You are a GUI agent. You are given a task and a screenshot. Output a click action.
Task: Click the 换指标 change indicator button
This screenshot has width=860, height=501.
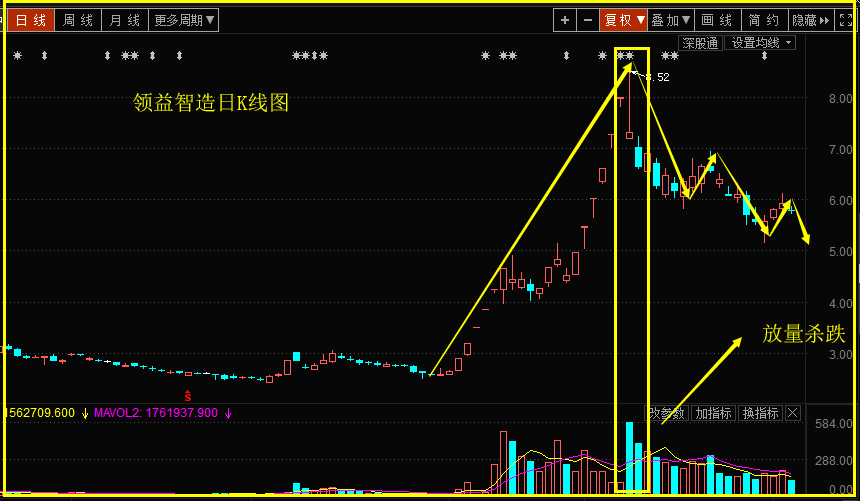click(760, 413)
